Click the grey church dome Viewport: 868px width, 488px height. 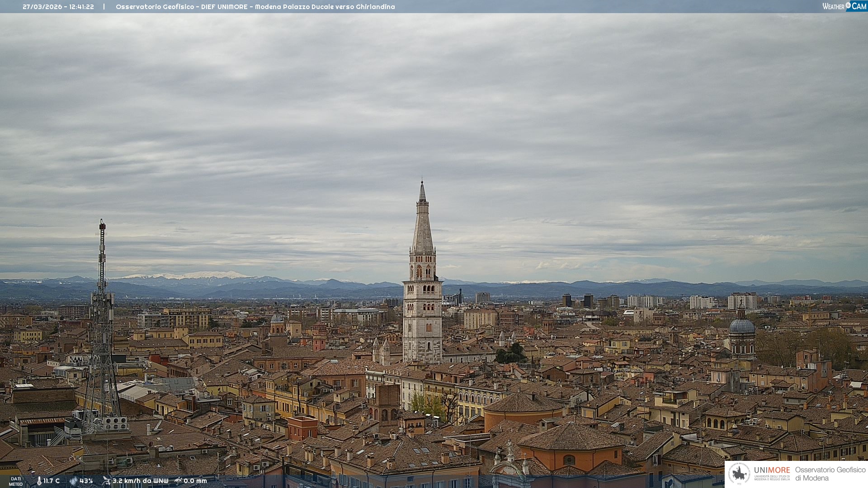pyautogui.click(x=742, y=326)
